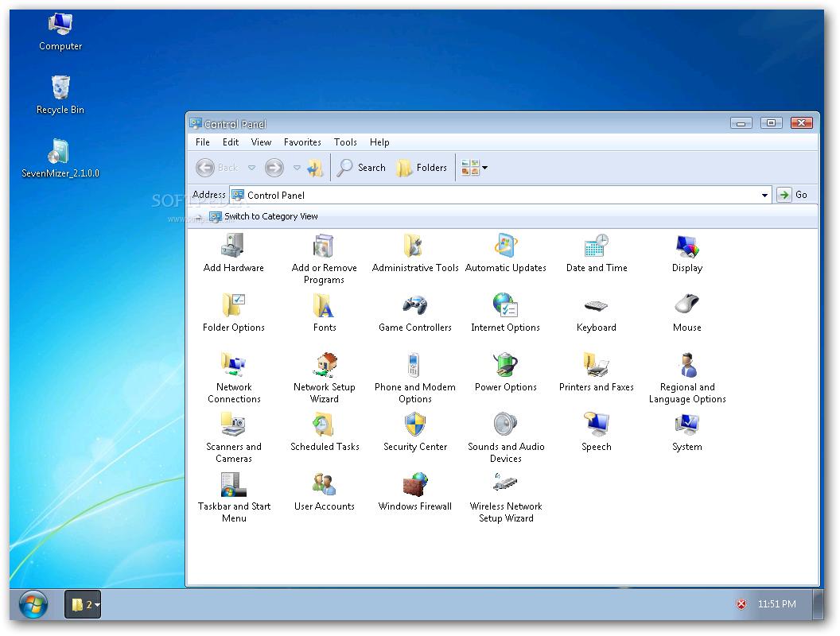This screenshot has height=636, width=840.
Task: Open the Favorites menu
Action: pyautogui.click(x=302, y=142)
